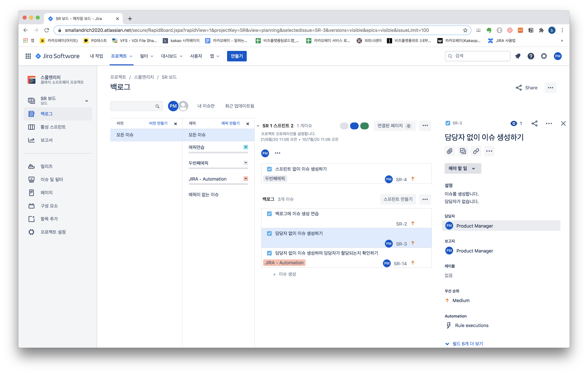
Task: Click the link issue chain icon
Action: (476, 151)
